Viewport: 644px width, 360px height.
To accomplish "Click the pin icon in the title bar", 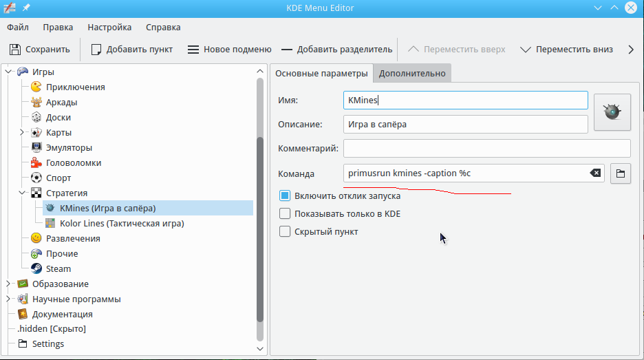I will [x=27, y=8].
